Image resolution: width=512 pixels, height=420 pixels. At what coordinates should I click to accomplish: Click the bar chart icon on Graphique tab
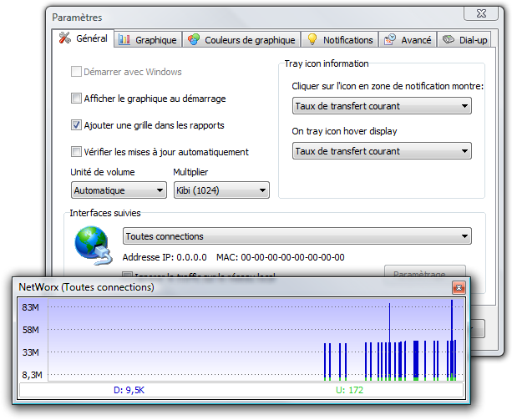(124, 40)
